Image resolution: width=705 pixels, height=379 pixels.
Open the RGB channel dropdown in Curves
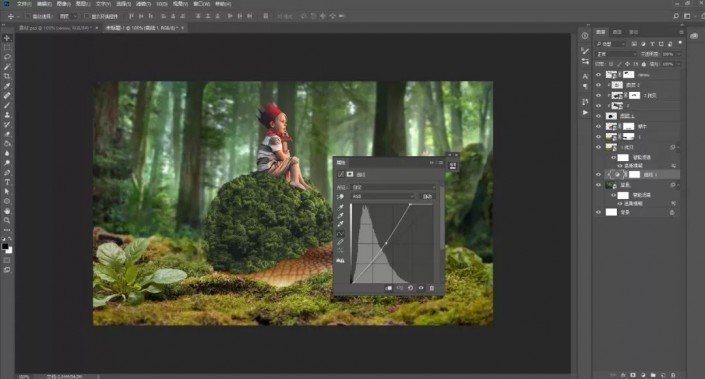tap(383, 196)
